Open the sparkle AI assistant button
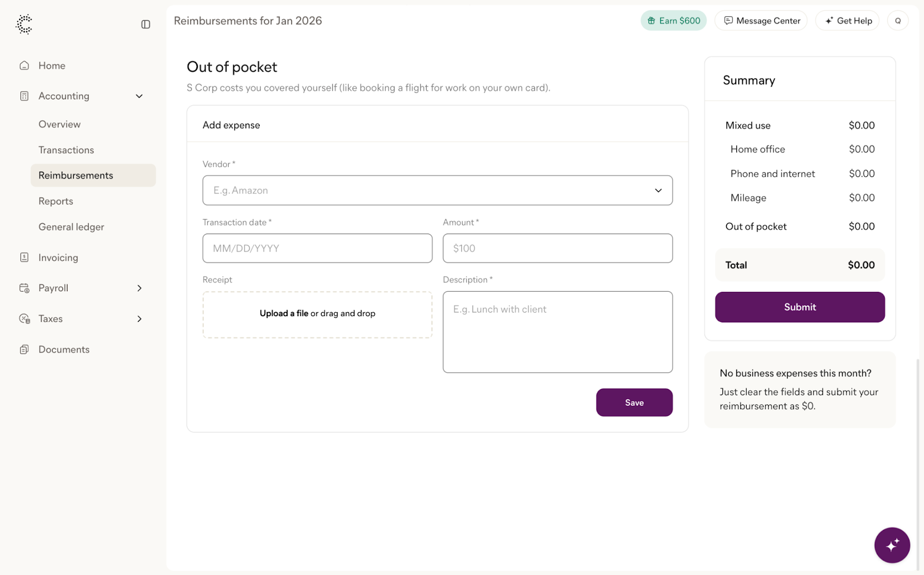924x575 pixels. [892, 545]
